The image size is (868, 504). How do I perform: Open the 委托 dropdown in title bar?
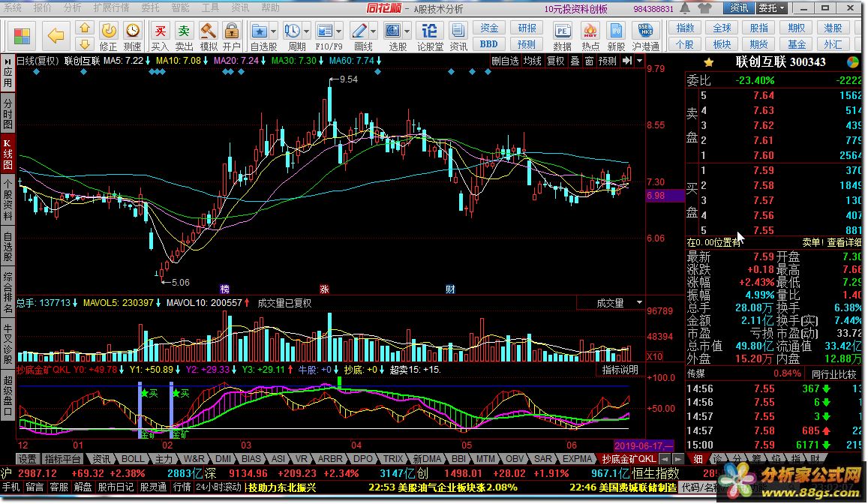coord(772,8)
